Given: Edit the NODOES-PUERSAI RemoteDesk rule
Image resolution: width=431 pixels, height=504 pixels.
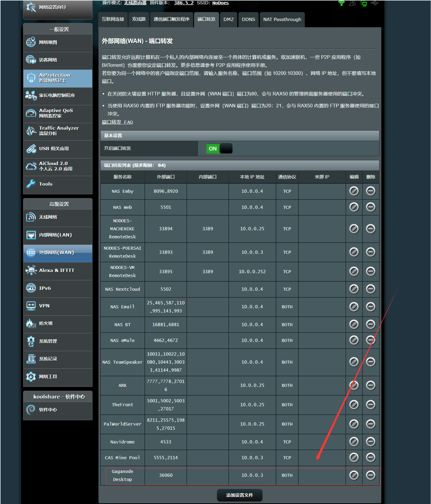Looking at the screenshot, I should click(354, 252).
